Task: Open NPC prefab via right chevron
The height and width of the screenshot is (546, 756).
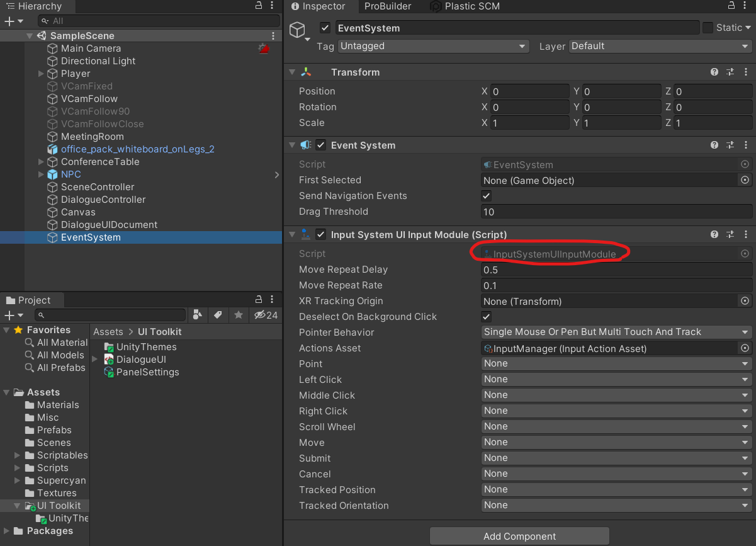Action: tap(277, 174)
